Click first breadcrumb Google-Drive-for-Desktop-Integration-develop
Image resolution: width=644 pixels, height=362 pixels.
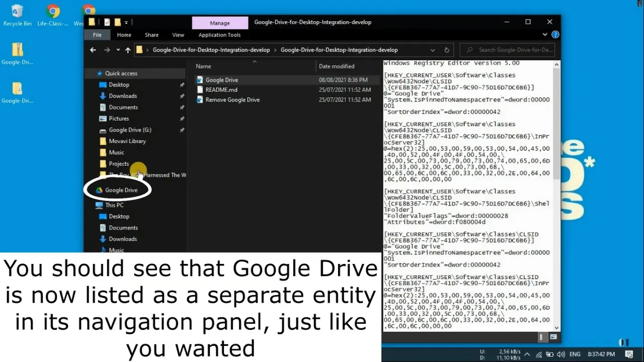[211, 50]
